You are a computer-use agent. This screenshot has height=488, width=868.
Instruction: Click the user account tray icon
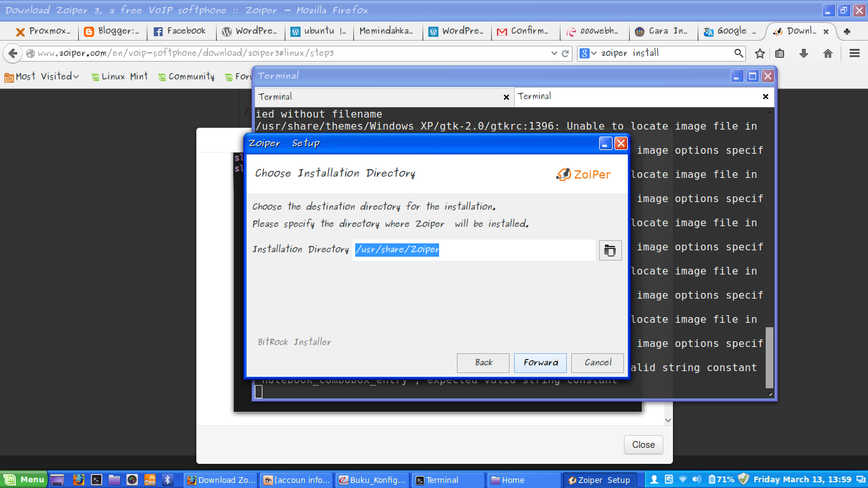(x=654, y=479)
